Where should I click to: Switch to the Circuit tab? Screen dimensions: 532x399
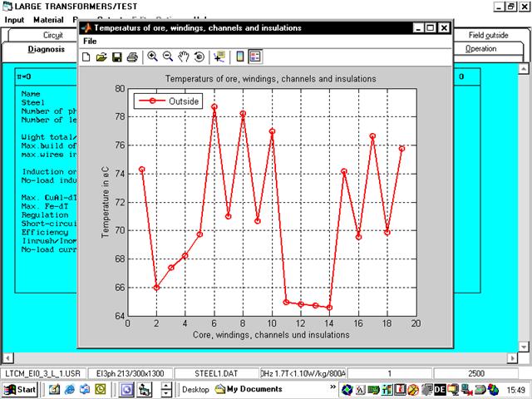click(x=53, y=35)
